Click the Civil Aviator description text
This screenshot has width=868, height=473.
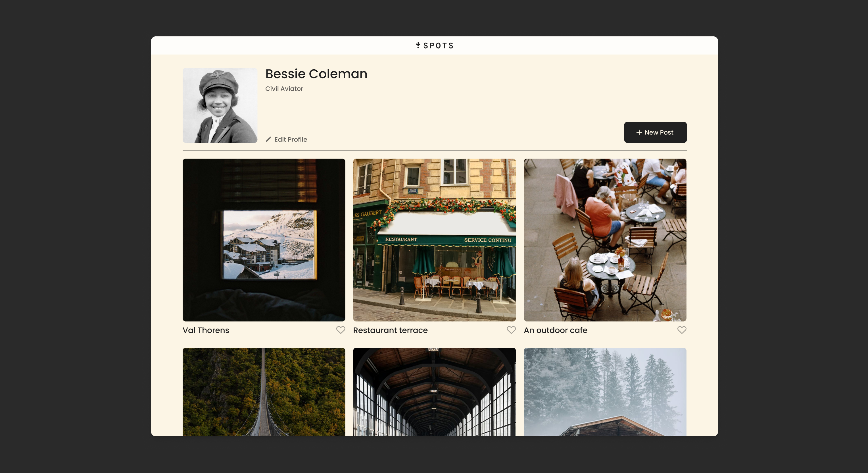click(x=284, y=89)
